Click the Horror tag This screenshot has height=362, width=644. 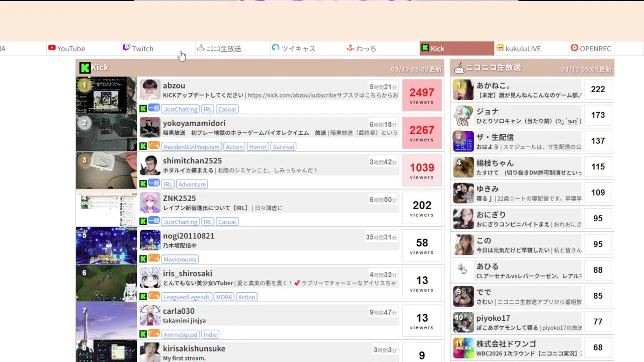click(x=258, y=147)
